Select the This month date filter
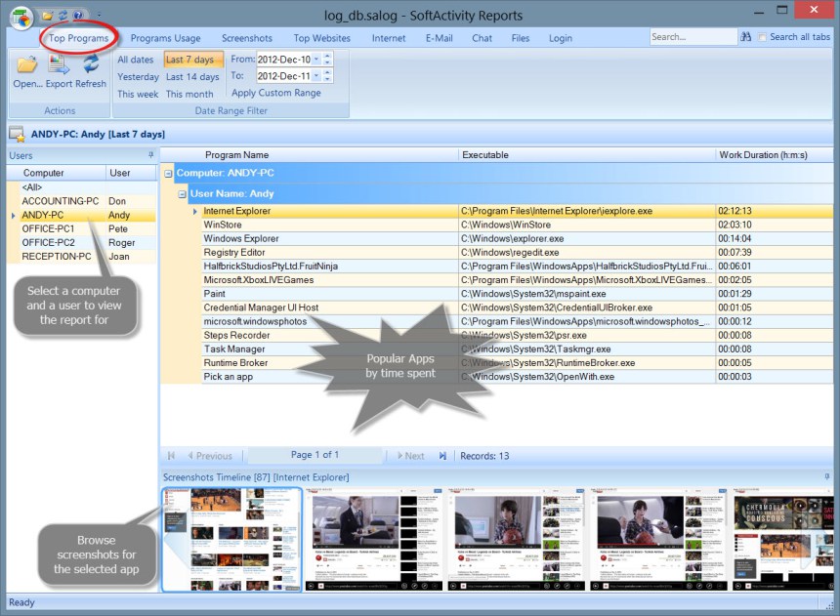 coord(189,95)
